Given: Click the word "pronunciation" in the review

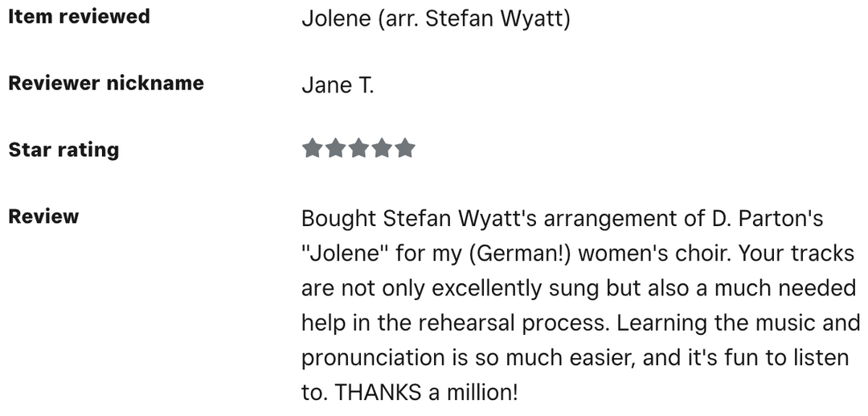Looking at the screenshot, I should (x=372, y=358).
